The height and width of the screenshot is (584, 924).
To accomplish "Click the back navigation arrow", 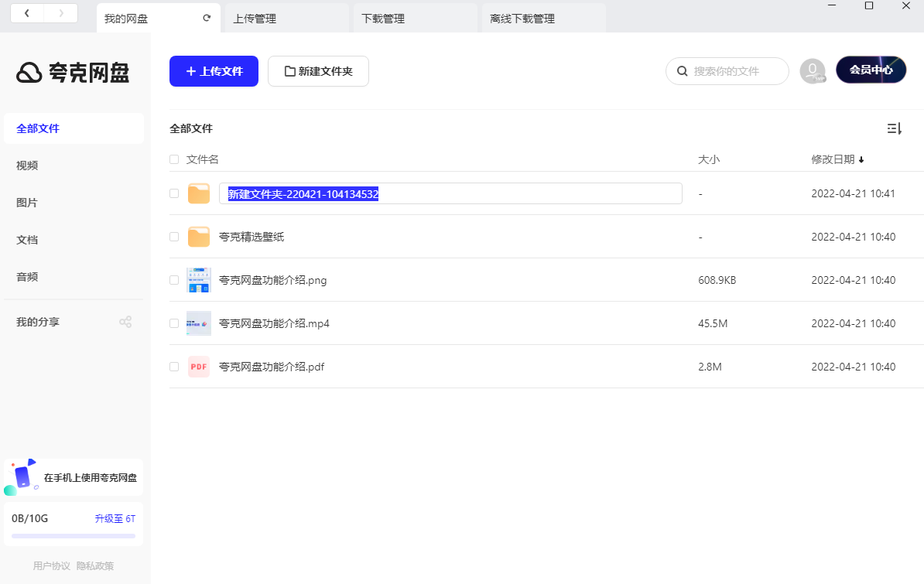I will (x=27, y=13).
